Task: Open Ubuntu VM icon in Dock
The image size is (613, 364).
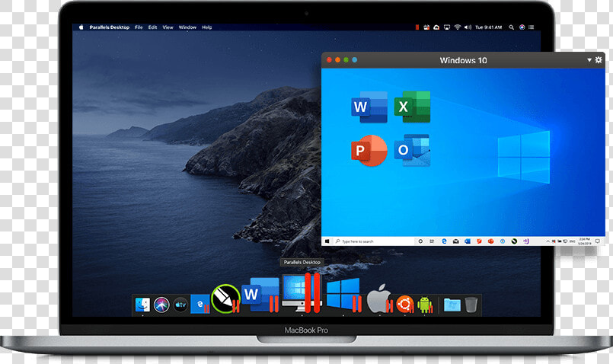Action: tap(404, 304)
